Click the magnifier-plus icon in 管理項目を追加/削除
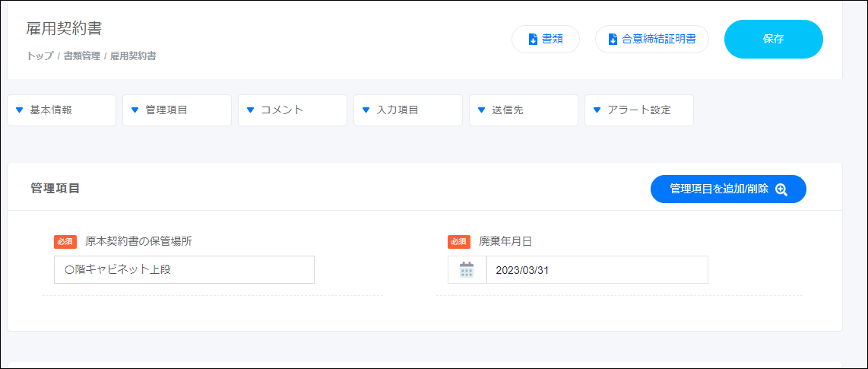The width and height of the screenshot is (868, 369). [781, 189]
